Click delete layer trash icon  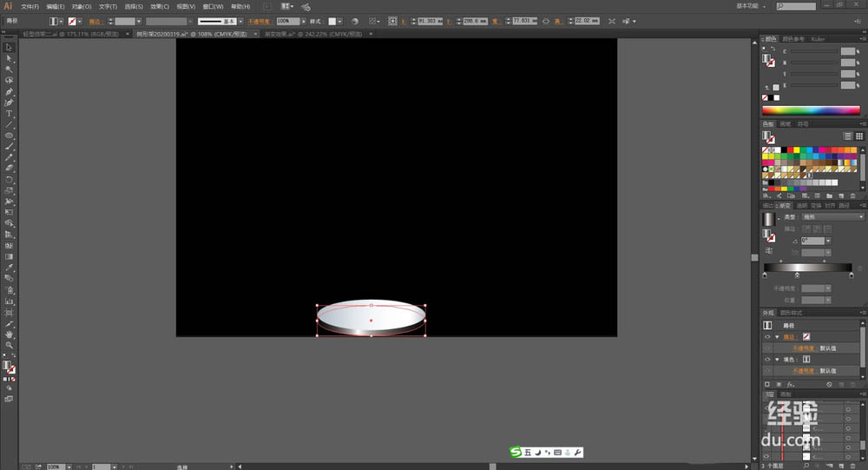(x=853, y=467)
